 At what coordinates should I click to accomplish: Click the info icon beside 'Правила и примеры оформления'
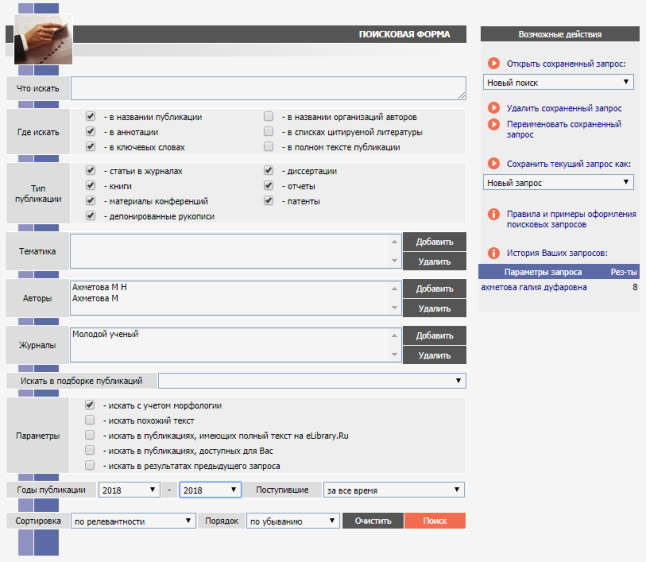[493, 214]
